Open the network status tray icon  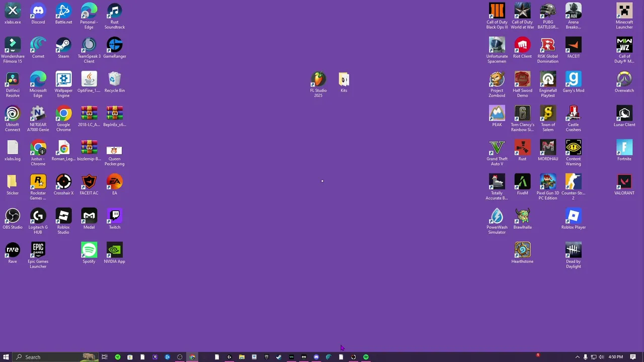[593, 357]
